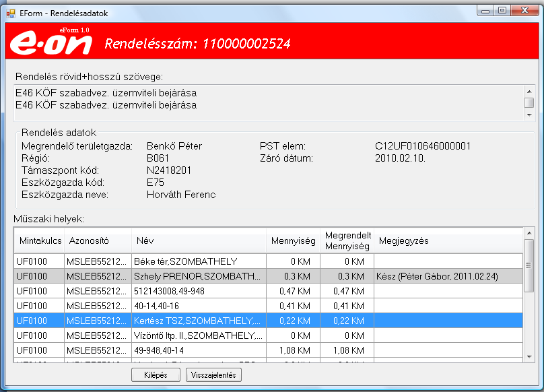The height and width of the screenshot is (392, 544).
Task: Click the MSLEB55212... cell in the 49-948,40-14 row
Action: pyautogui.click(x=98, y=350)
